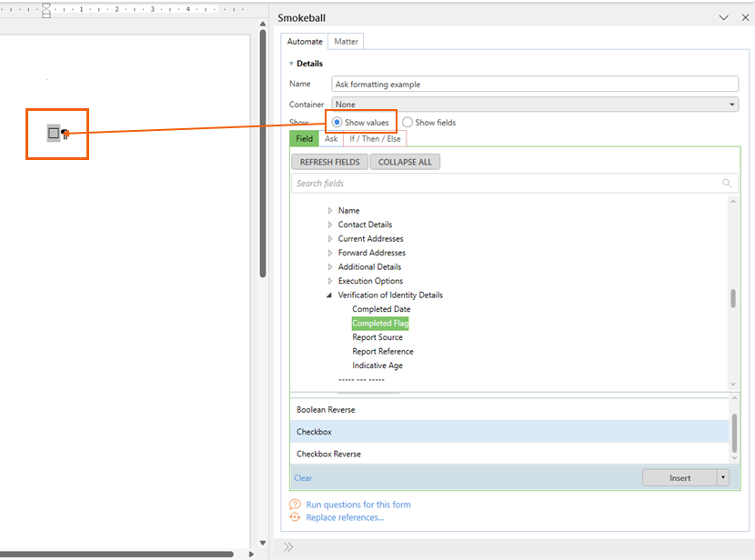
Task: Switch to the Automate tab
Action: point(305,42)
